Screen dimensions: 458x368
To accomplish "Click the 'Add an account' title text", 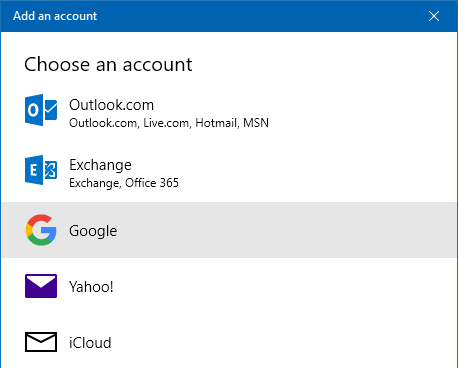I will pyautogui.click(x=55, y=16).
